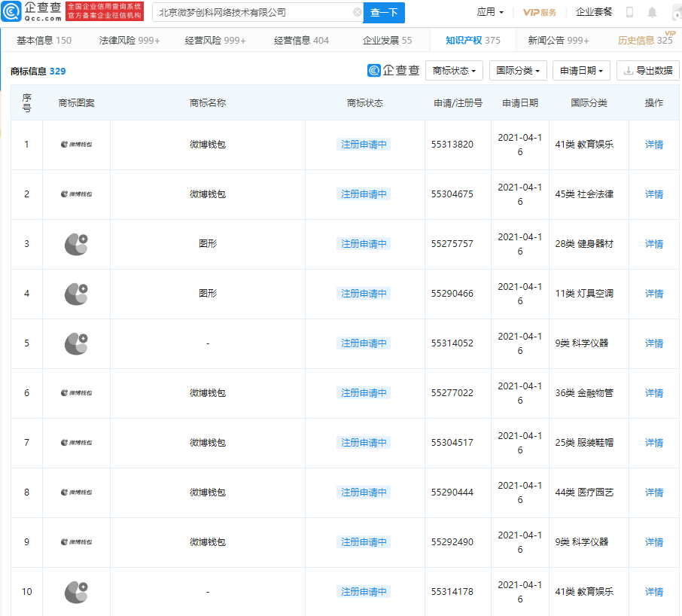Screen dimensions: 682x616
Task: Select registration number 55277022
Action: click(x=452, y=393)
